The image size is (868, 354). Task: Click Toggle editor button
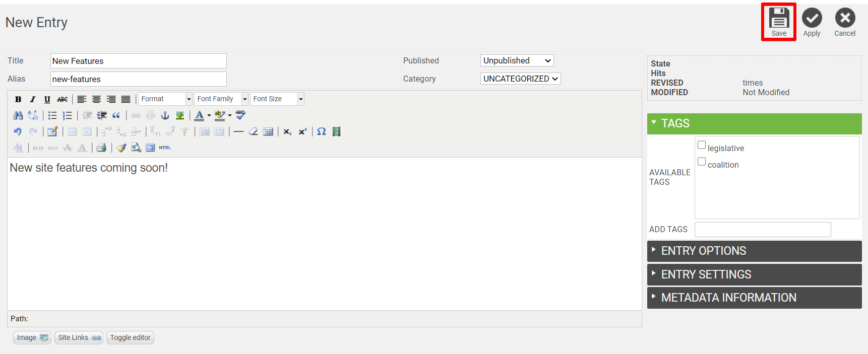point(130,337)
